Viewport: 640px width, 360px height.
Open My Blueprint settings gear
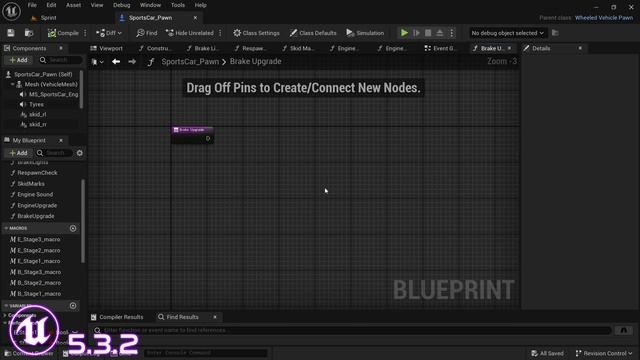(80, 153)
